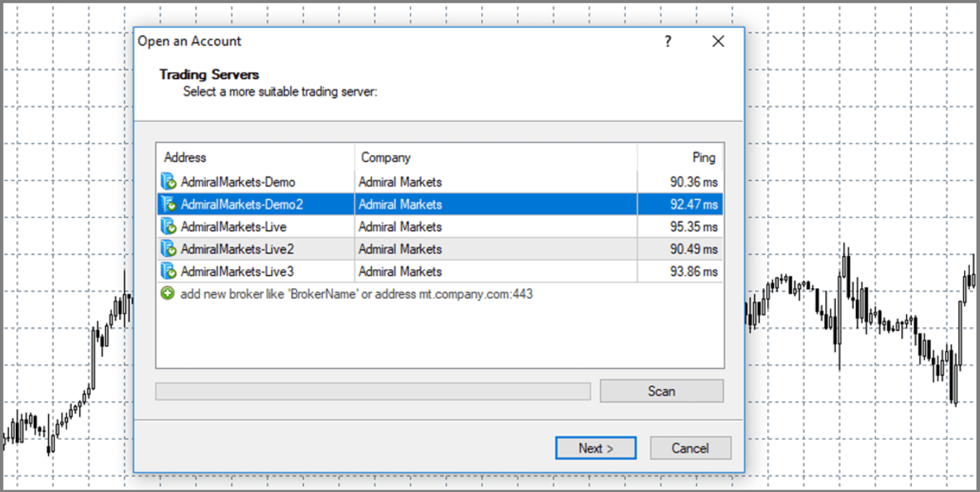Click the AdmiralMarkets-Live3 server icon
The height and width of the screenshot is (492, 980).
(x=169, y=272)
